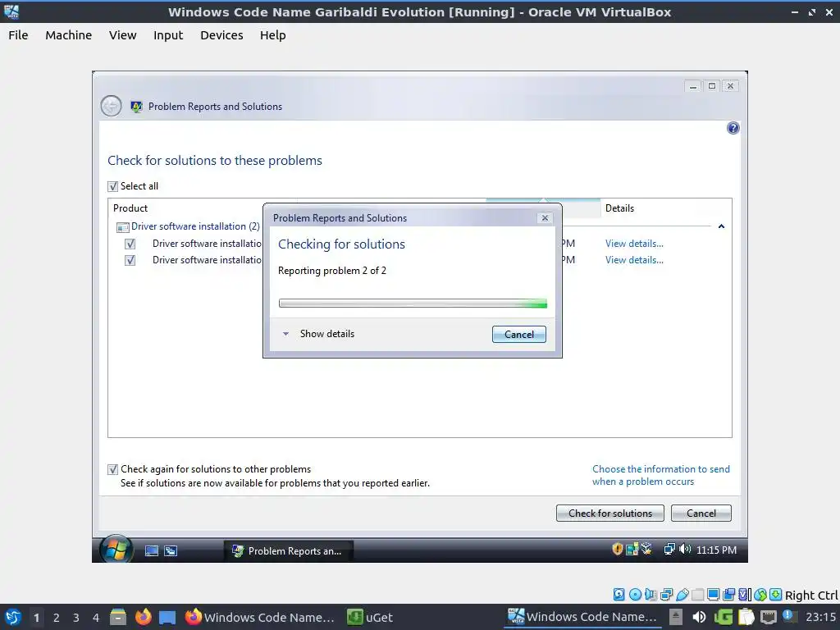Click the Windows Security Alert shield tray icon
The image size is (840, 630).
pos(617,549)
